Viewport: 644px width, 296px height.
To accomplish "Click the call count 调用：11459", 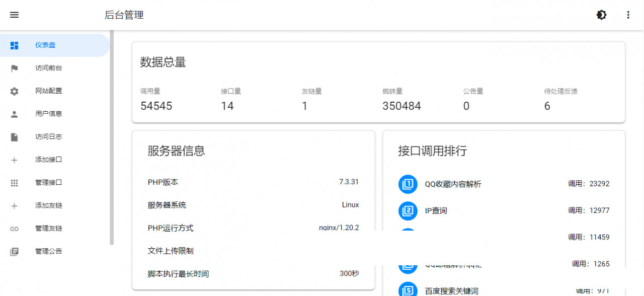I will pyautogui.click(x=589, y=237).
